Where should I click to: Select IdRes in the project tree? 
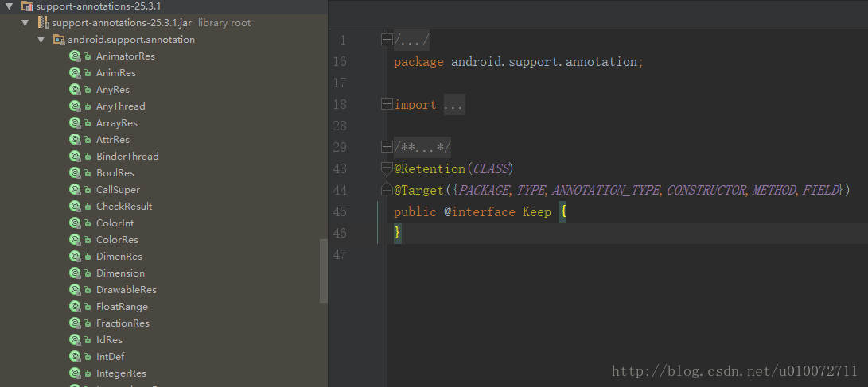tap(109, 340)
